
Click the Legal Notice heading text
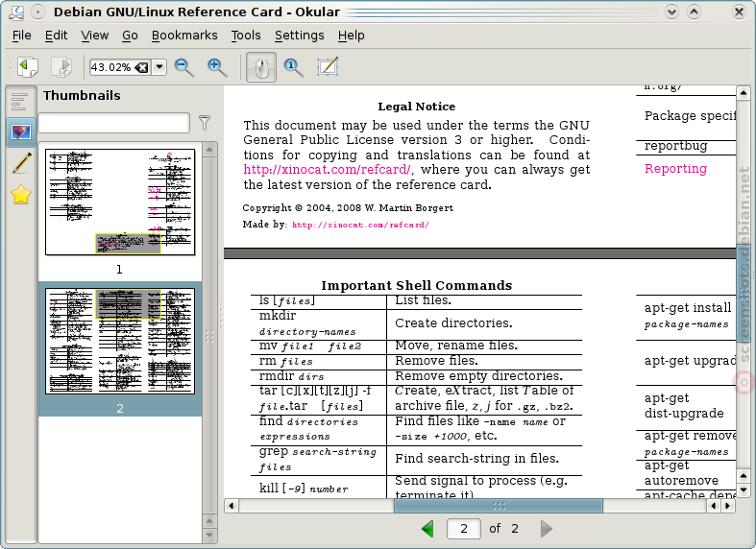point(417,107)
